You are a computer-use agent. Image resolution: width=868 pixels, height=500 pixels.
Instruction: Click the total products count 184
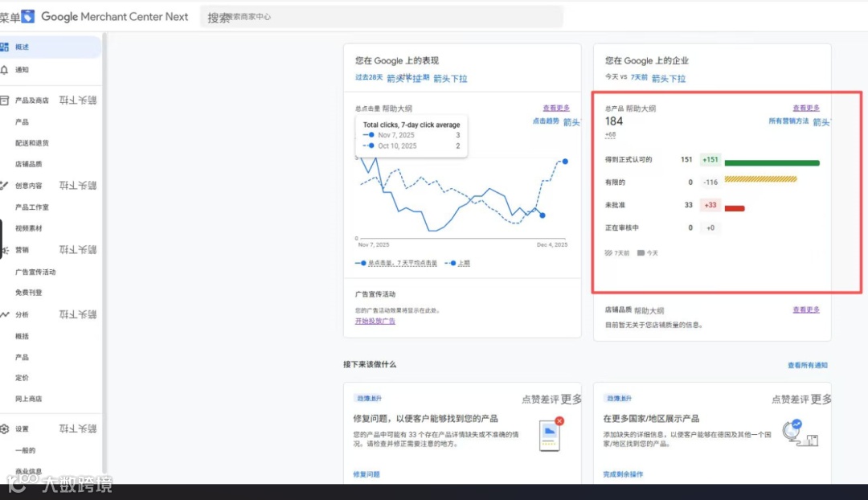pyautogui.click(x=614, y=121)
